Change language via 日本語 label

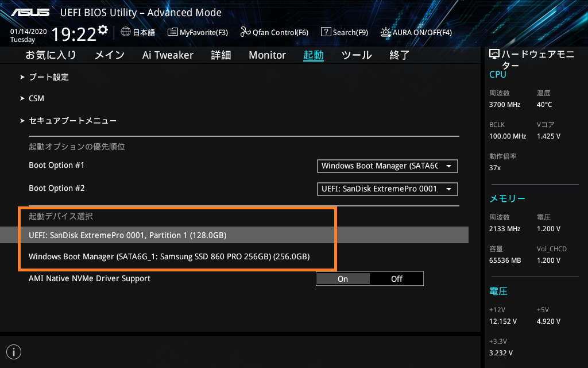point(144,32)
